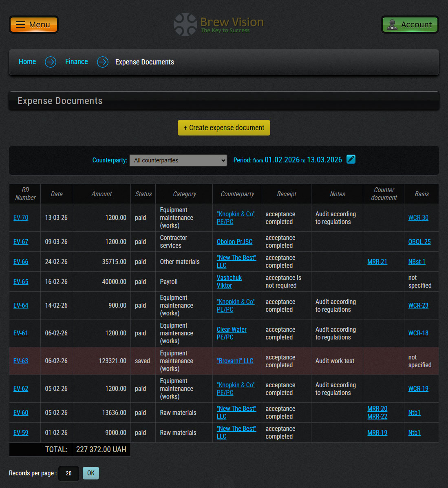This screenshot has width=448, height=488.
Task: Click the arrow icon after Home breadcrumb
Action: (51, 62)
